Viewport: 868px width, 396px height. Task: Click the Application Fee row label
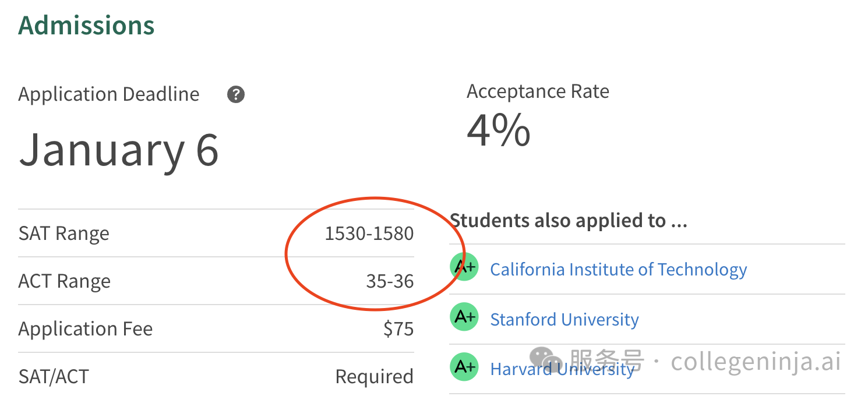click(86, 329)
